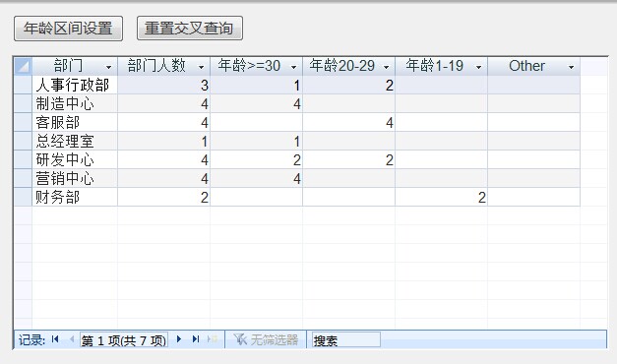Click 部门人数 value 1 for 总经理室
Image resolution: width=617 pixels, height=364 pixels.
tap(163, 142)
